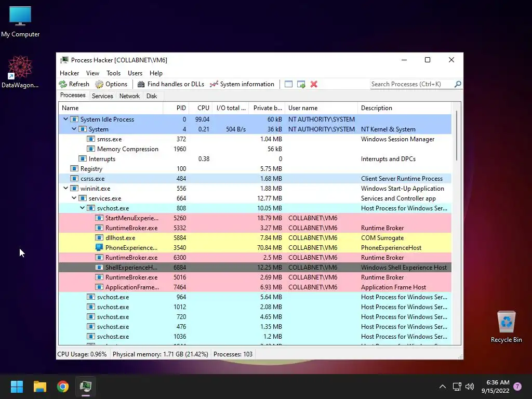
Task: Open the Help menu
Action: [156, 73]
